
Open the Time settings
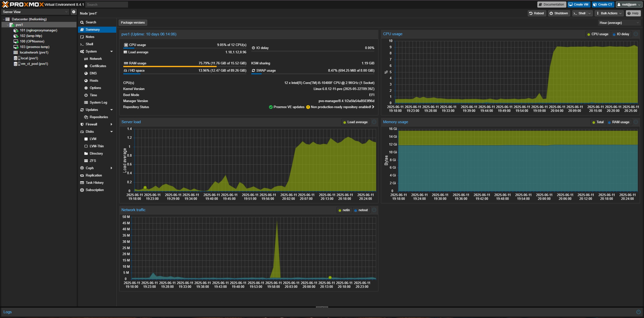[x=97, y=95]
